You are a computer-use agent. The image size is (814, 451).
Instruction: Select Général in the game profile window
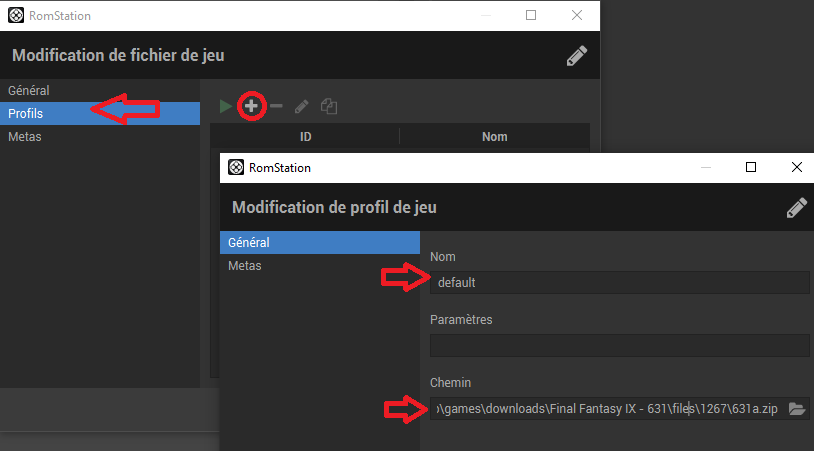tap(249, 243)
